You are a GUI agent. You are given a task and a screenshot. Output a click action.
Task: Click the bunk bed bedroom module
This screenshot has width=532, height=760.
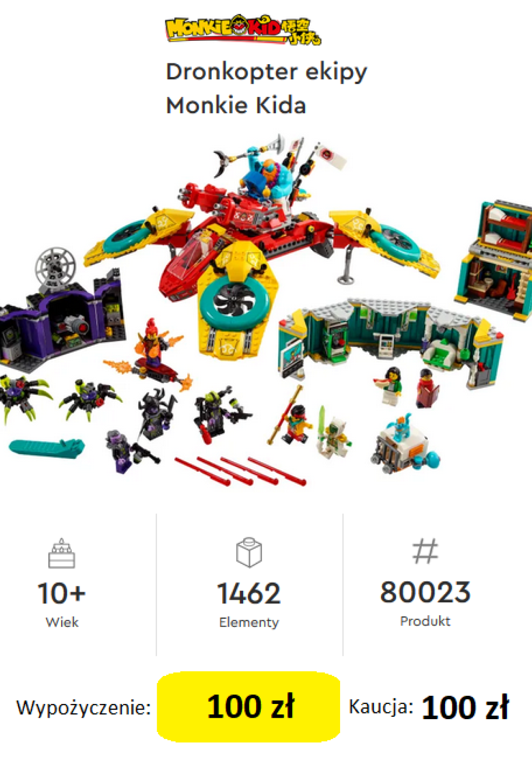[496, 259]
